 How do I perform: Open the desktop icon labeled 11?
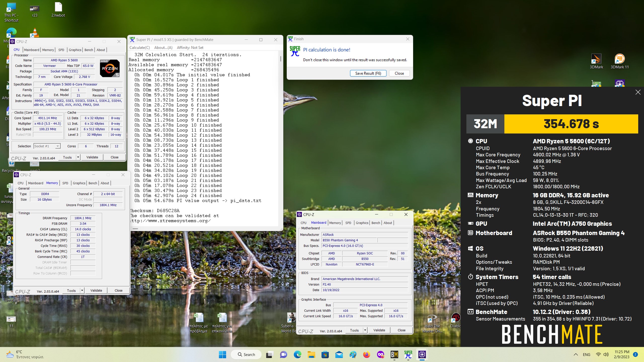(x=11, y=322)
